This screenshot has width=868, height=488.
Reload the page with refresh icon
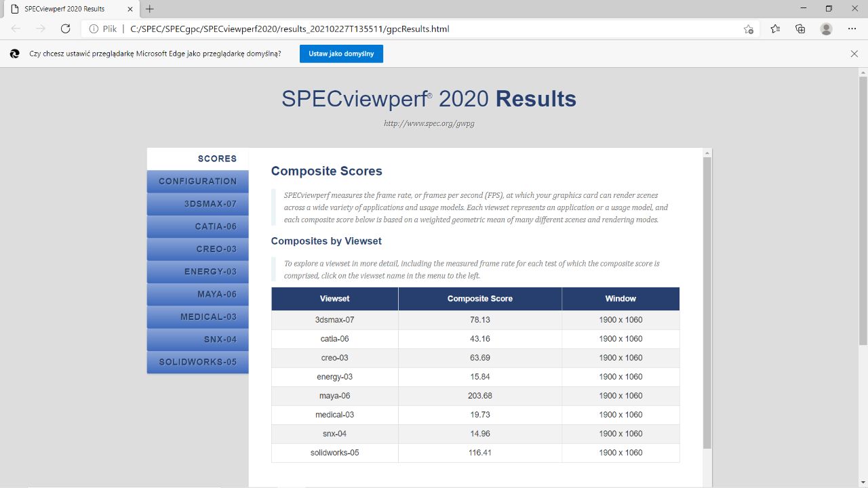point(65,28)
